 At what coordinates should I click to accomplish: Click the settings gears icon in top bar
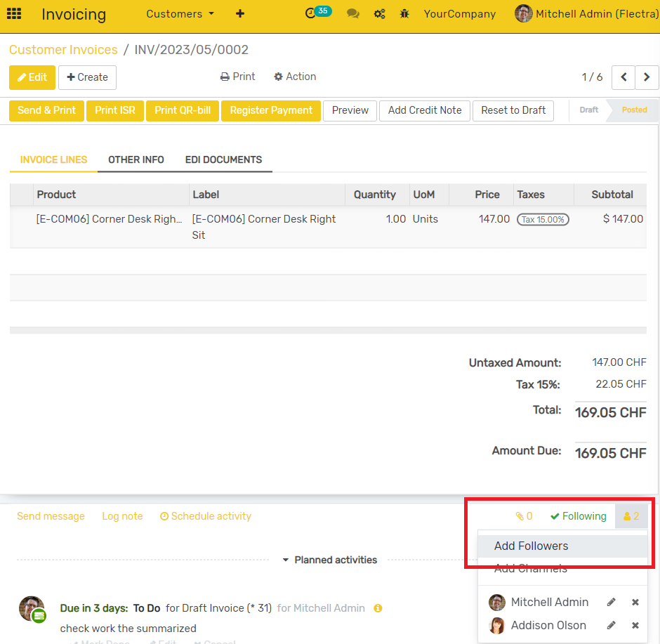pos(379,13)
